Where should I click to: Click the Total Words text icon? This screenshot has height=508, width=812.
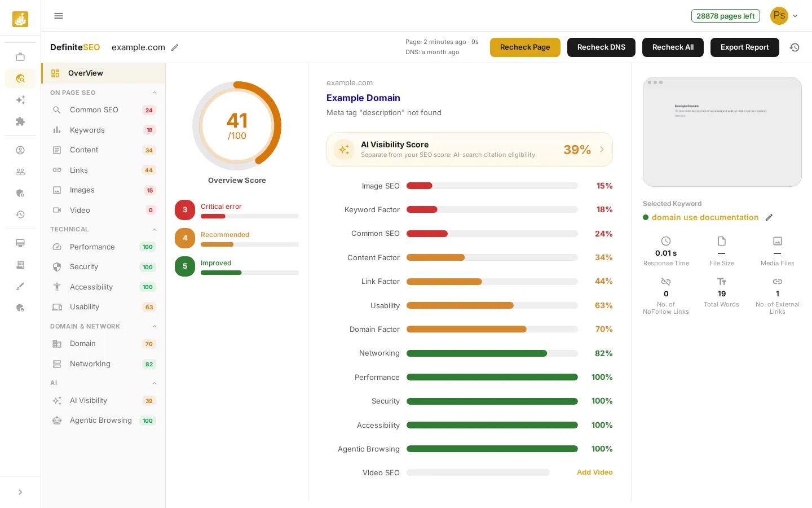tap(722, 282)
